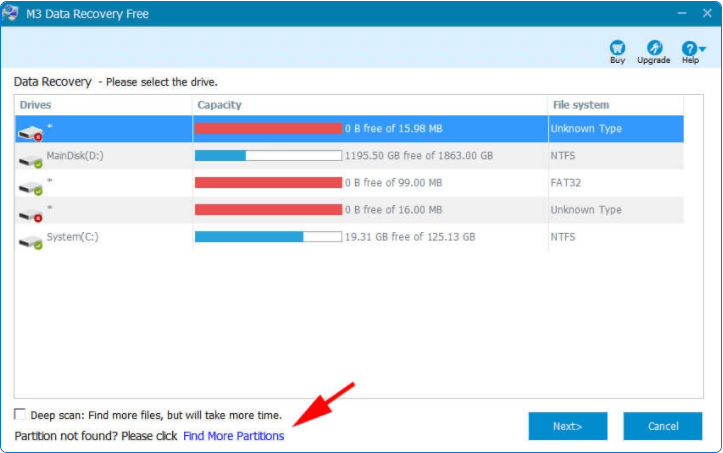Click the System 125.13 GB usage bar
723x453 pixels.
point(268,237)
